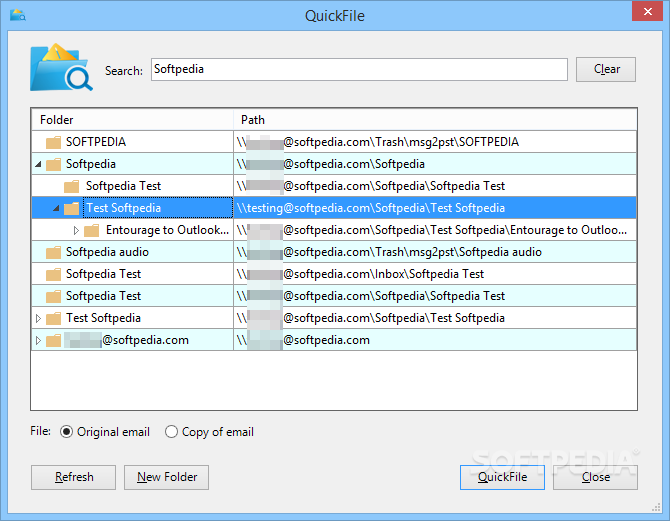Screen dimensions: 670x521
Task: Click folder icon beside @softpedia.com account row
Action: [53, 340]
